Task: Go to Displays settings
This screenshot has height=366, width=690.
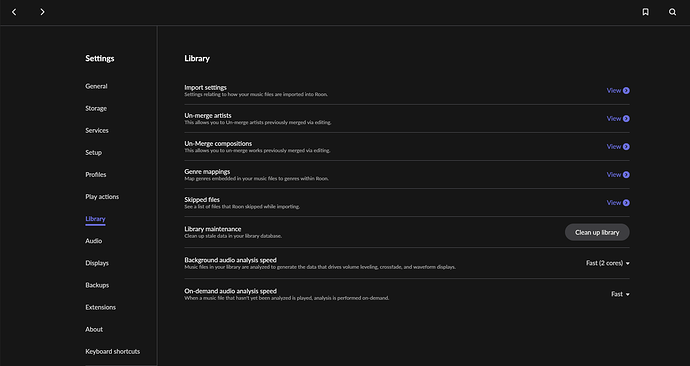Action: pyautogui.click(x=97, y=263)
